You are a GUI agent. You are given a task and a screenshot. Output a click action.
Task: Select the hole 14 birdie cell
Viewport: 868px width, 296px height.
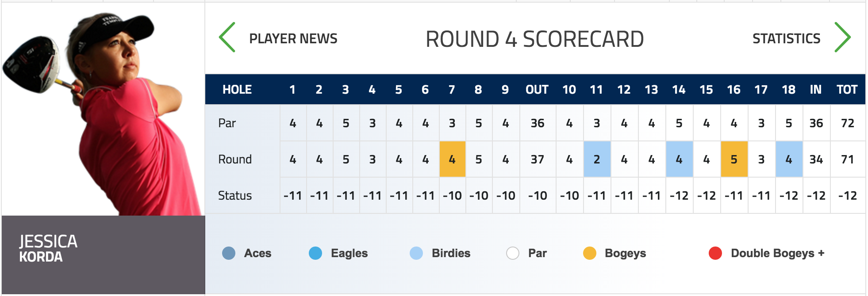pyautogui.click(x=679, y=159)
